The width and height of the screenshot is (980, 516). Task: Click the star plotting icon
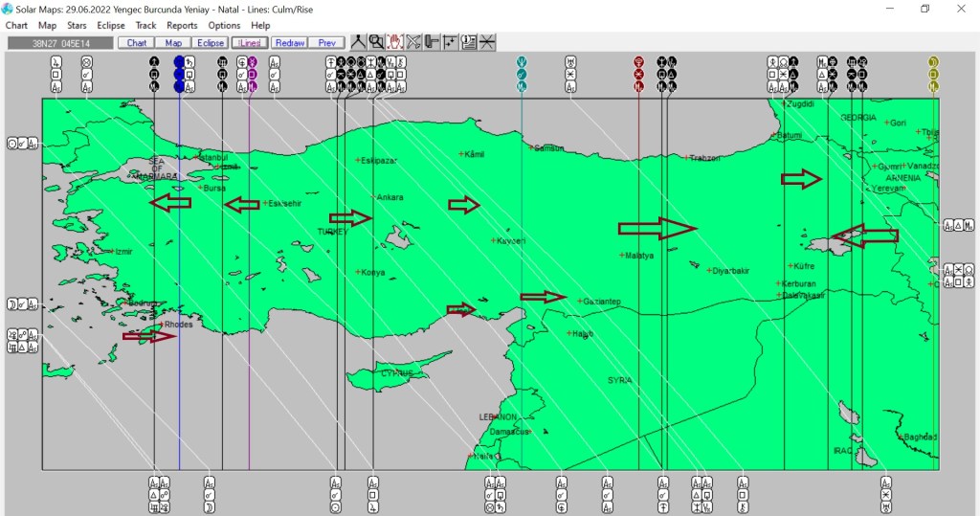click(x=450, y=42)
